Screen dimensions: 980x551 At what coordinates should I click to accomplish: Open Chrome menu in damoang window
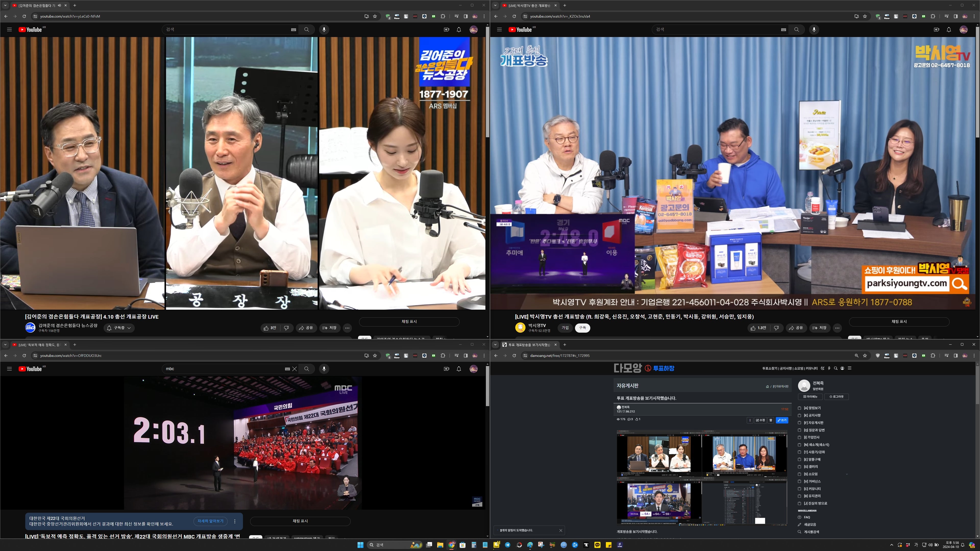[974, 356]
